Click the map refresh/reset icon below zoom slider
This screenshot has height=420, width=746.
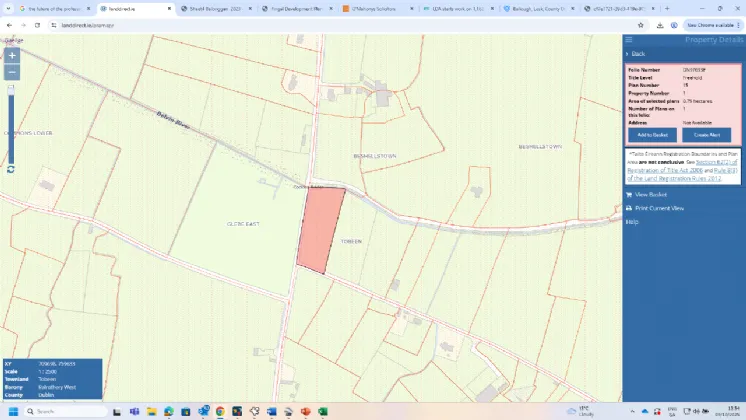click(x=11, y=169)
